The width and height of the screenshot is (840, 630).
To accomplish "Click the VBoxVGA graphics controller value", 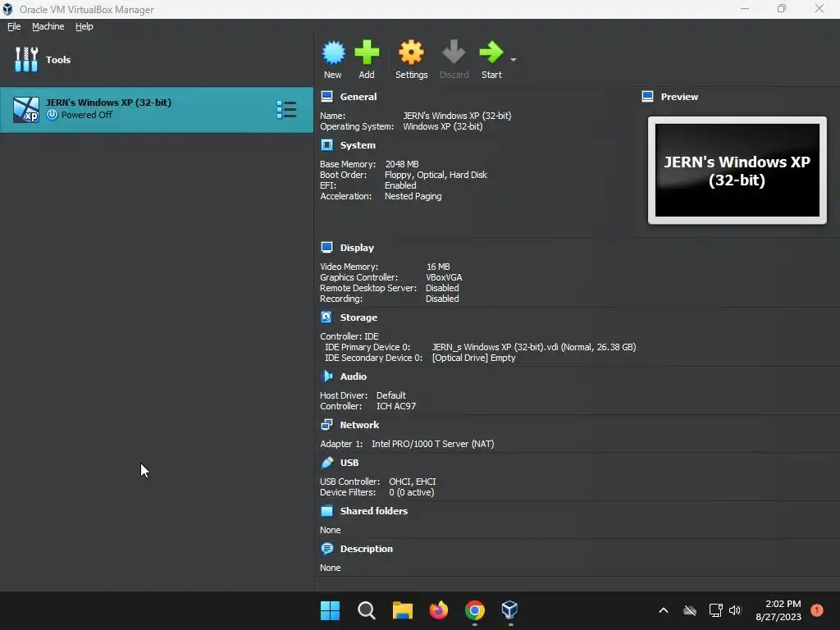I will 444,277.
